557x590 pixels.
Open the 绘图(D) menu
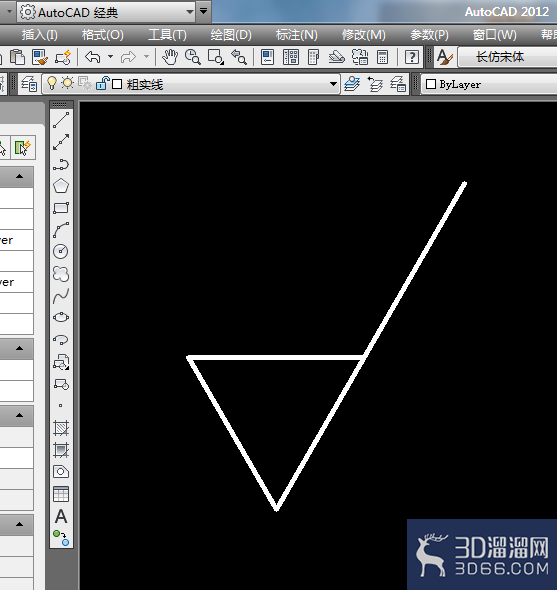[x=231, y=35]
